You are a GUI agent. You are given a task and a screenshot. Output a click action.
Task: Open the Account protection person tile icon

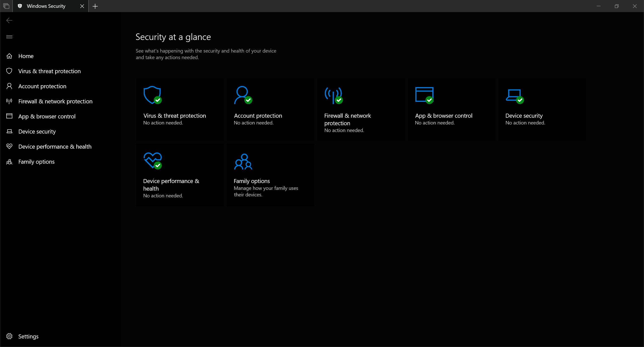[x=243, y=95]
